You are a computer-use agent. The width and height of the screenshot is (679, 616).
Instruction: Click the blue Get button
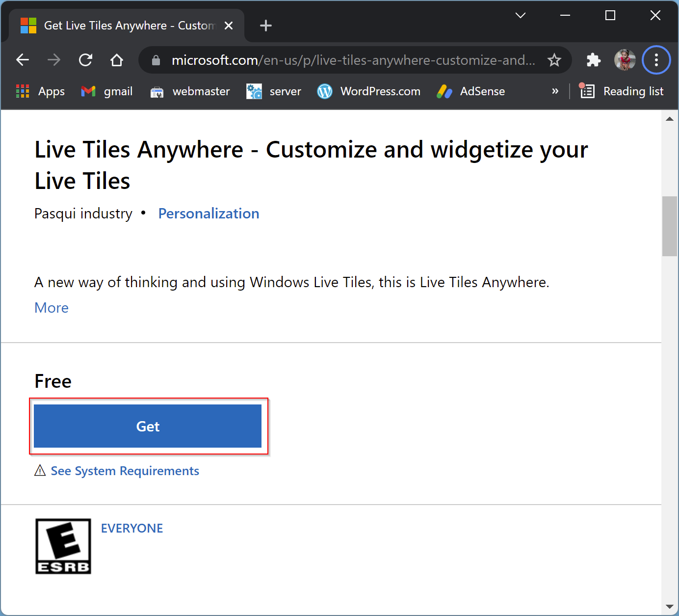coord(148,426)
